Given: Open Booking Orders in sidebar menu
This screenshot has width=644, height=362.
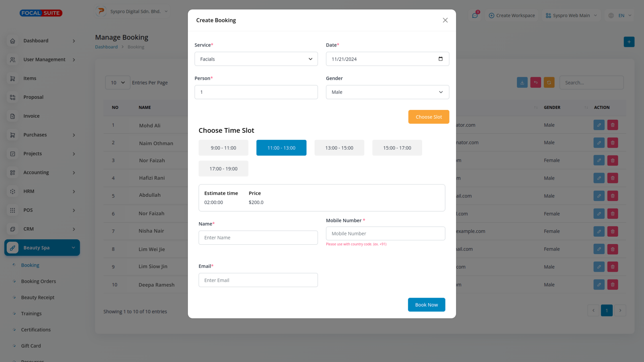Looking at the screenshot, I should tap(39, 281).
